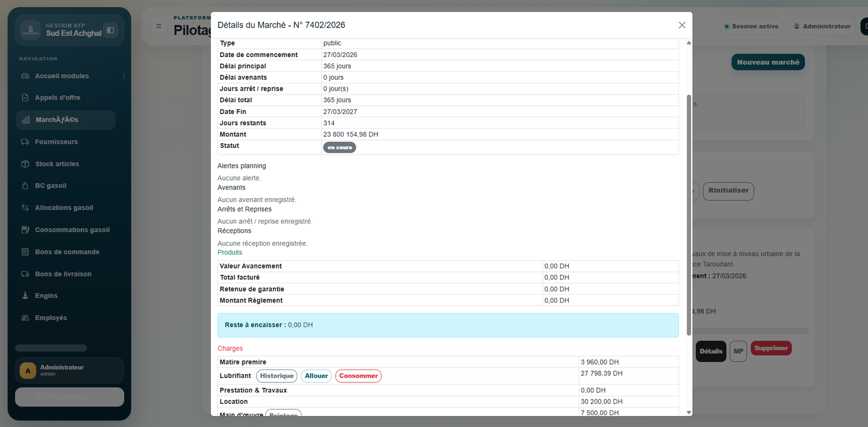Click the Date Fin value "27/03/2027"
This screenshot has width=868, height=427.
(x=340, y=112)
